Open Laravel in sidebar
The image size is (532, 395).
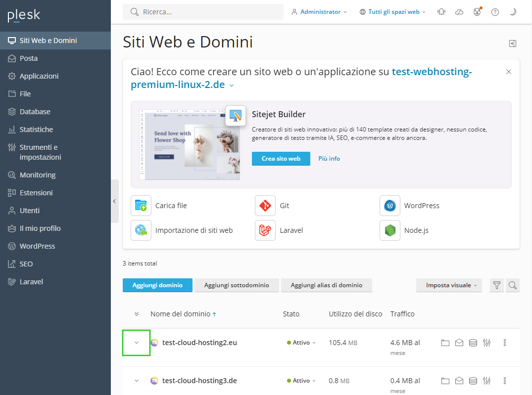(x=55, y=282)
